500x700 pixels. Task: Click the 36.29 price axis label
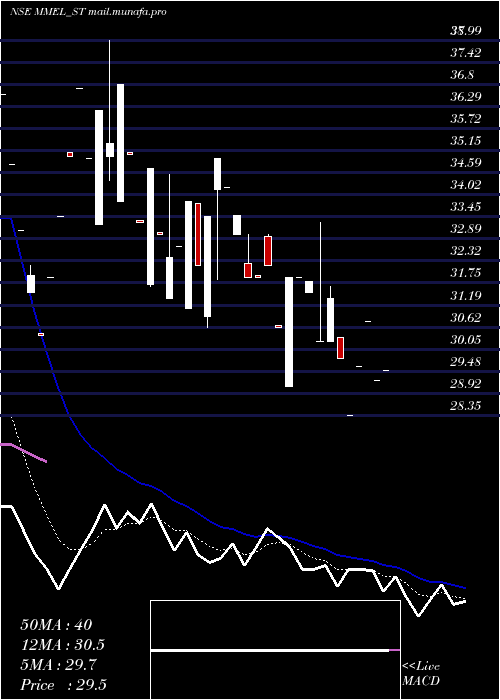tap(466, 96)
